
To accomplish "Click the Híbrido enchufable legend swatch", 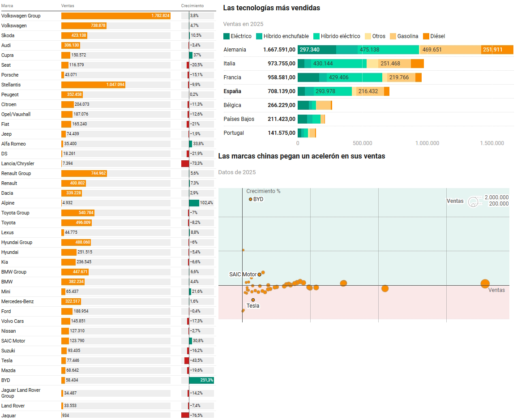I will point(259,36).
